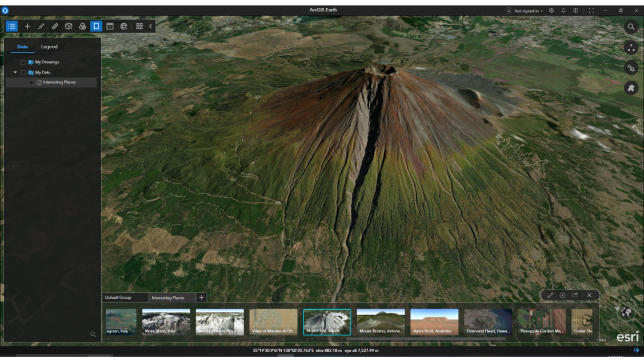
Task: Click the search icon in the data panel
Action: [x=93, y=335]
